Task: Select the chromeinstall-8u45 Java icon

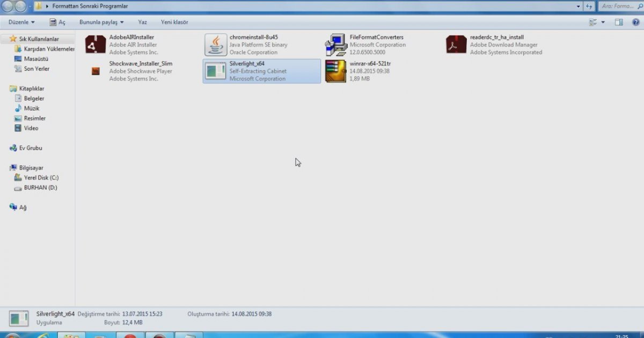Action: [x=216, y=45]
